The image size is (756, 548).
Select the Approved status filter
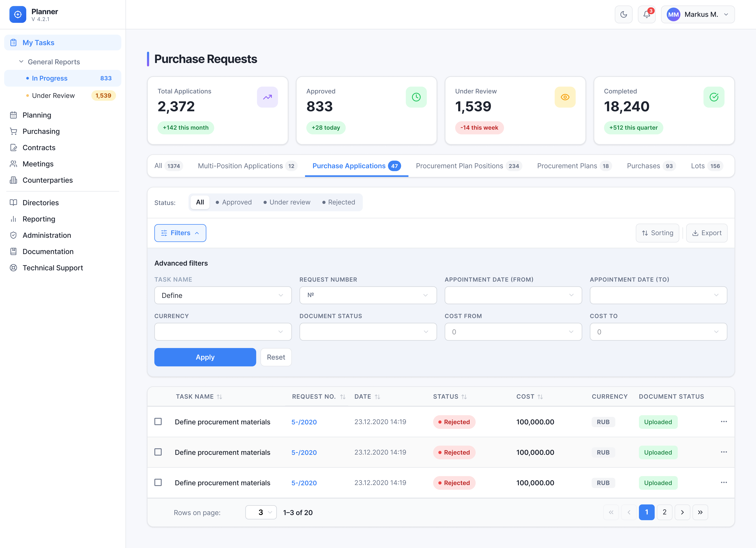coord(234,202)
